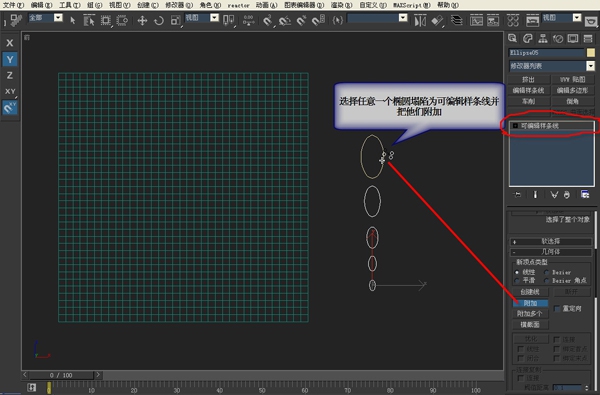Click 附加 attach button
This screenshot has width=600, height=395.
pyautogui.click(x=530, y=303)
